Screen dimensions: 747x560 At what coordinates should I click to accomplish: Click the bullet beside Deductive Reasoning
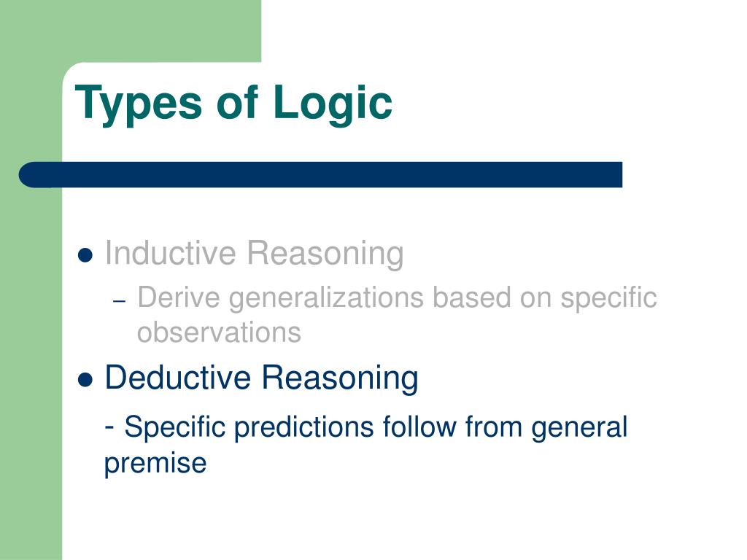tap(85, 380)
